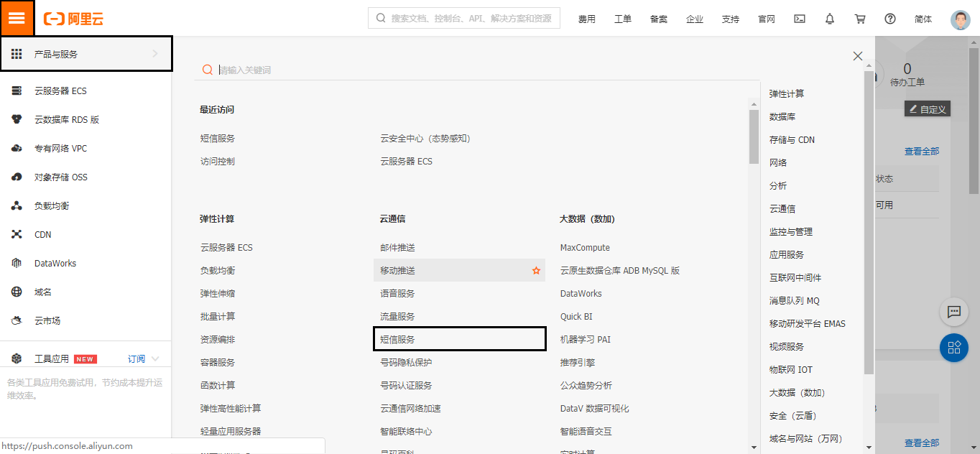Click the Alibaba Cloud logo
This screenshot has height=454, width=980.
(x=74, y=19)
